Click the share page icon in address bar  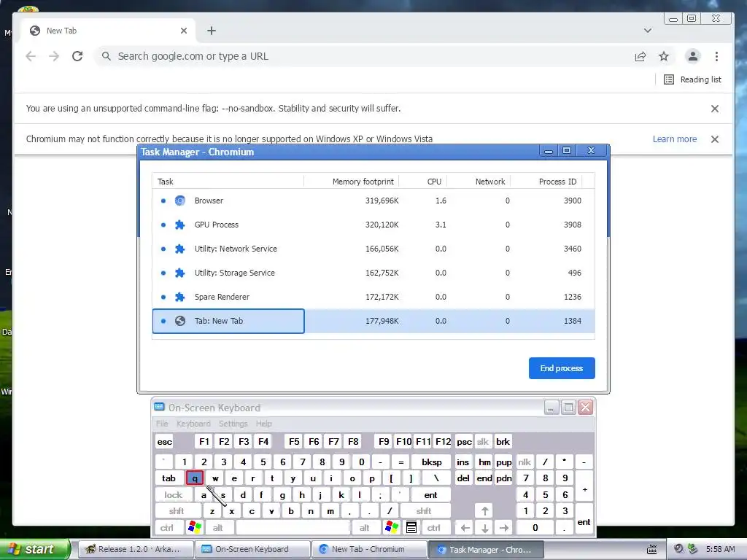640,56
